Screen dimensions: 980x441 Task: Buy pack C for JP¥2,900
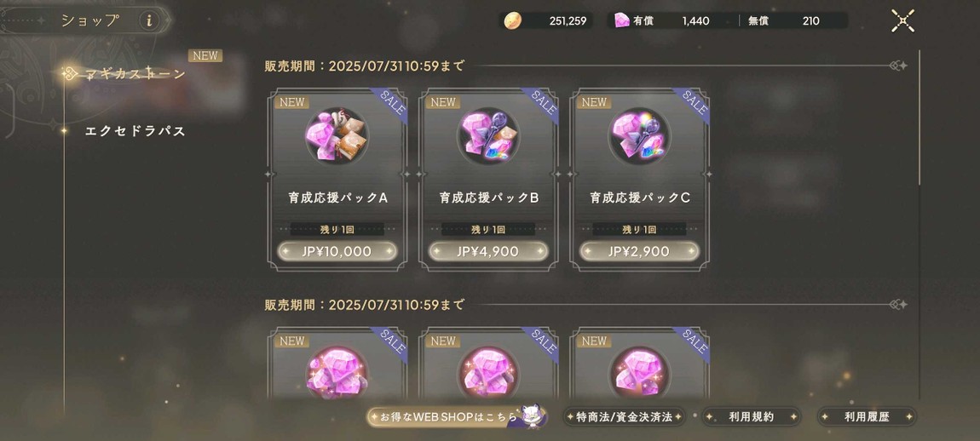(x=639, y=251)
